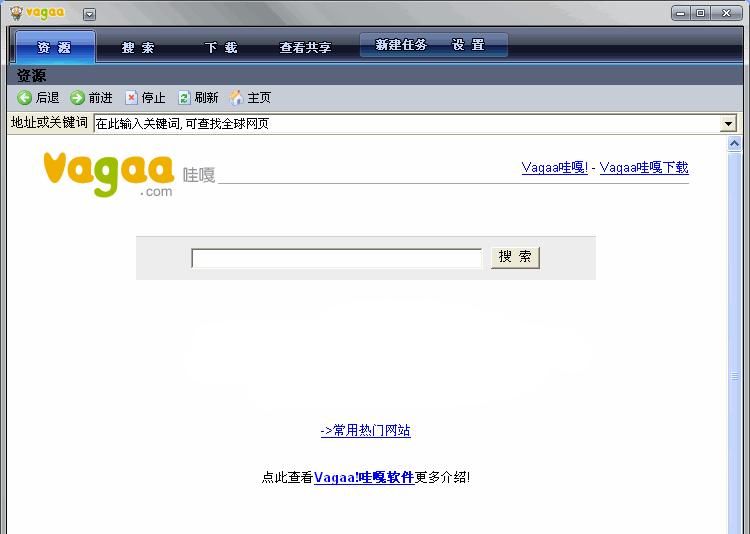Click the Home (主页) house icon
The height and width of the screenshot is (534, 750).
click(236, 98)
